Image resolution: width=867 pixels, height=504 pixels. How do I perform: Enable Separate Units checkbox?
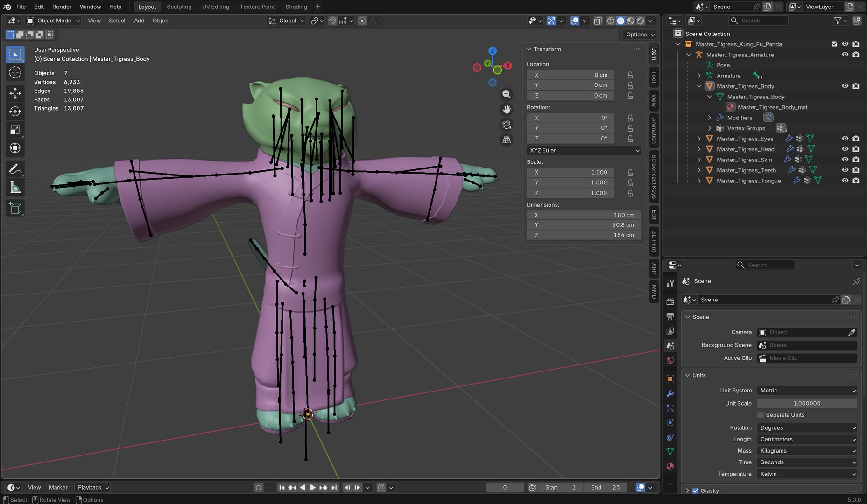click(761, 415)
